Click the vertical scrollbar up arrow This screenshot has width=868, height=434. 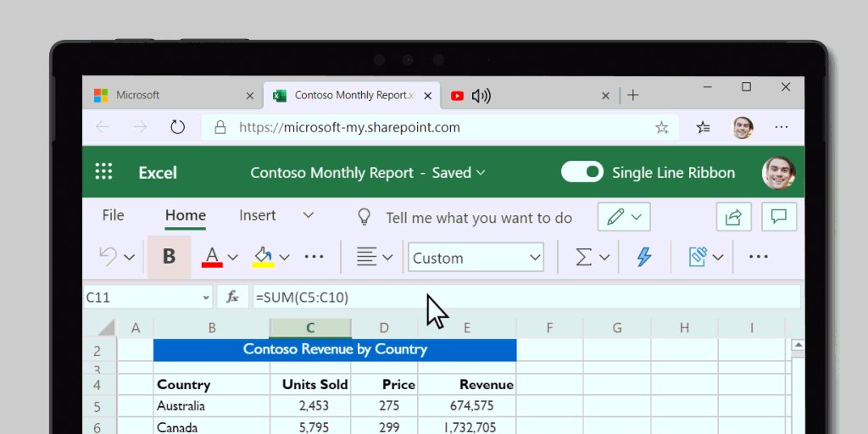click(798, 346)
